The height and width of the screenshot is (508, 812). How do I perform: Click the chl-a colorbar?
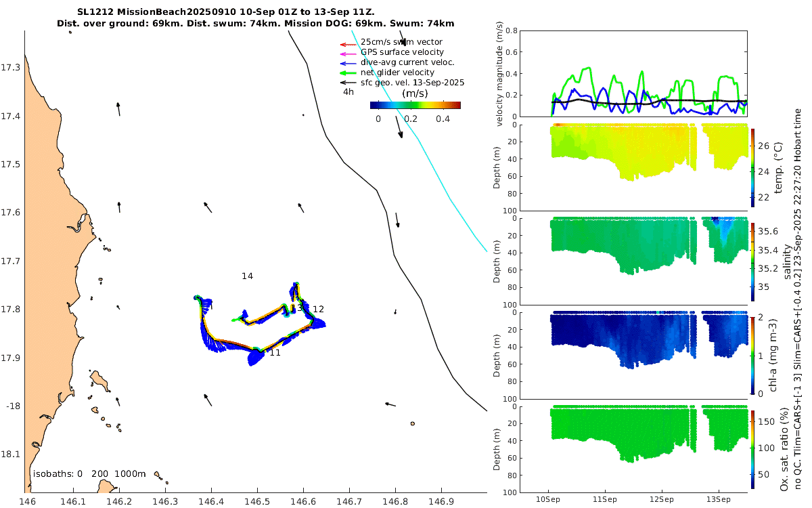[x=753, y=354]
